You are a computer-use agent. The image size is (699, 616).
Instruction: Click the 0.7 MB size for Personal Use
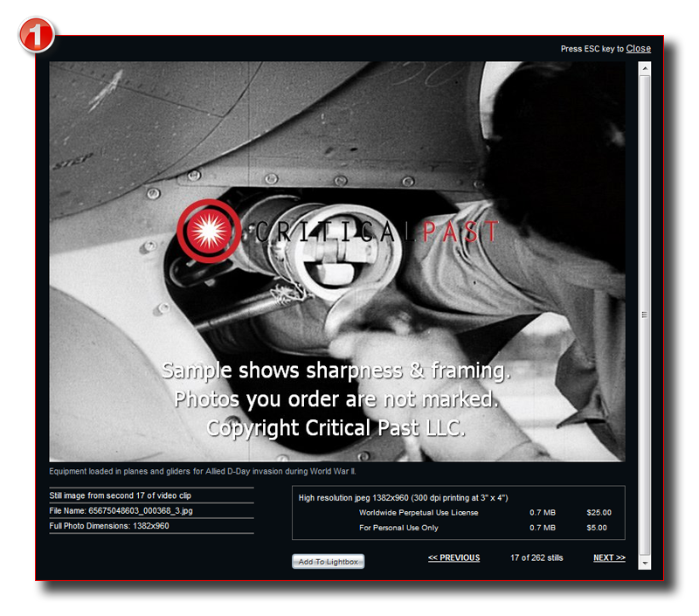pyautogui.click(x=543, y=528)
